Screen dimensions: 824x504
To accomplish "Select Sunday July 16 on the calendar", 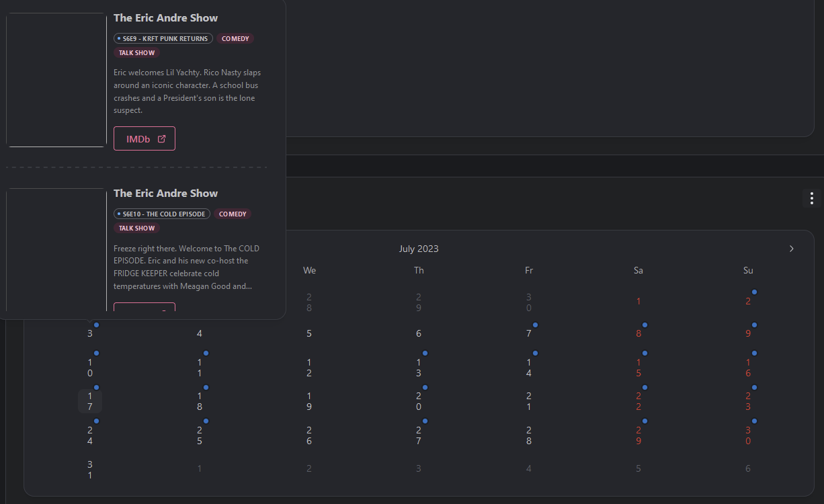I will (x=748, y=368).
